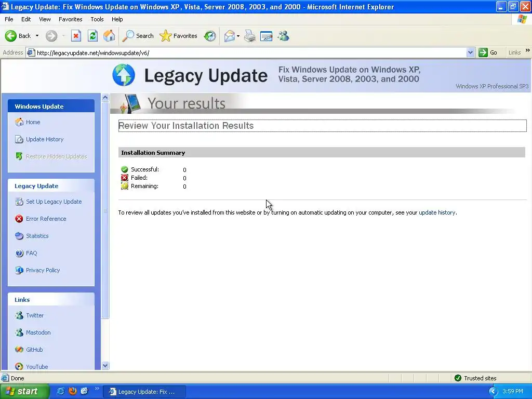Click the Trusted sites status indicator
The width and height of the screenshot is (532, 399).
point(476,378)
